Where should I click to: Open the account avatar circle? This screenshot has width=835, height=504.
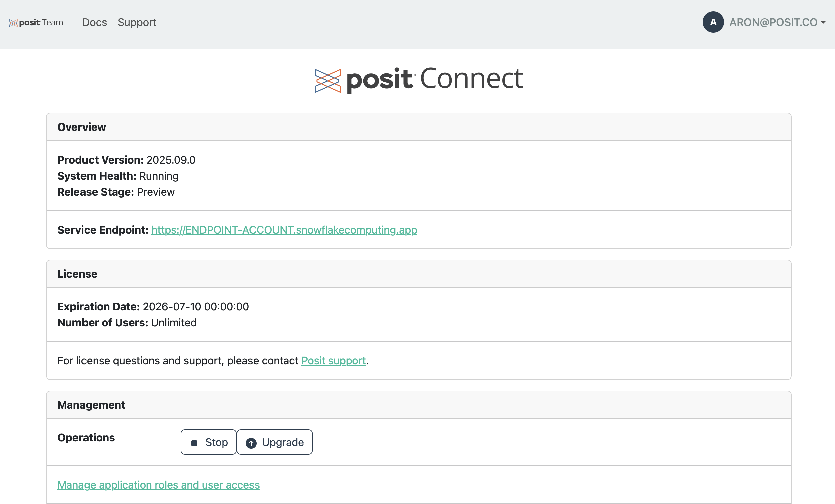point(713,22)
